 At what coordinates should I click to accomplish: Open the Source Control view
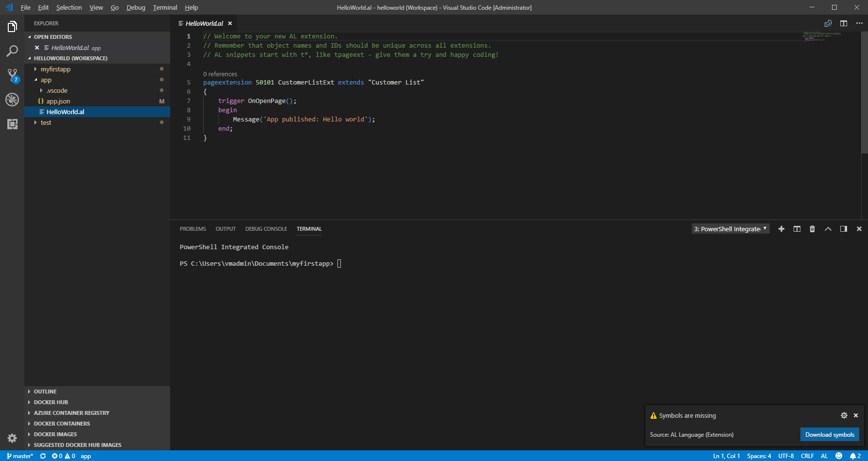pos(12,75)
